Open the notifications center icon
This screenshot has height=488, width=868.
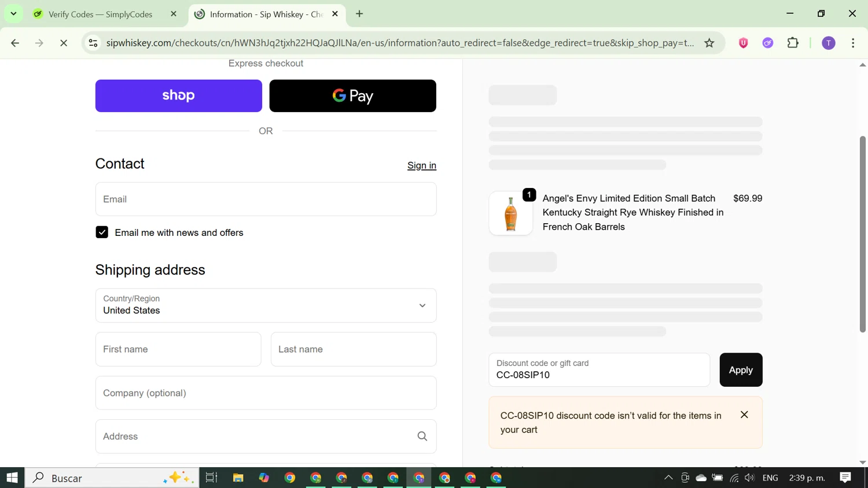[x=845, y=478]
